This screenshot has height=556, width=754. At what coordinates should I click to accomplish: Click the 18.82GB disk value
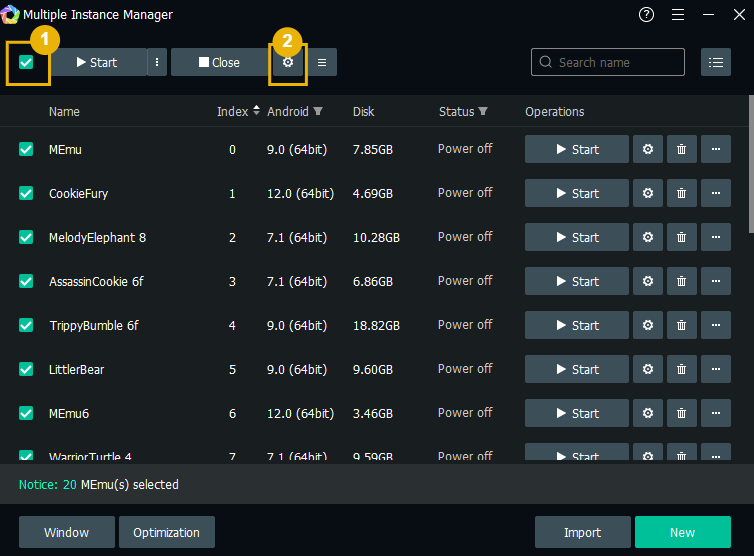[377, 326]
